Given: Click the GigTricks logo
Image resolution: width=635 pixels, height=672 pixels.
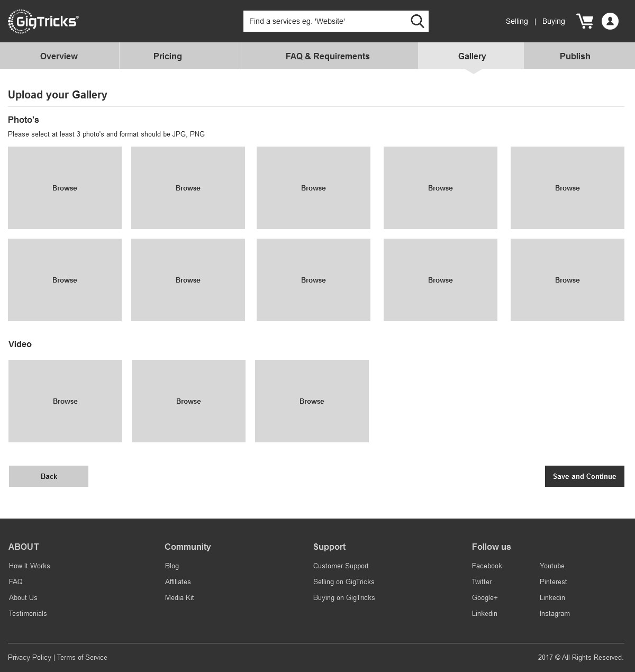Looking at the screenshot, I should [x=43, y=21].
